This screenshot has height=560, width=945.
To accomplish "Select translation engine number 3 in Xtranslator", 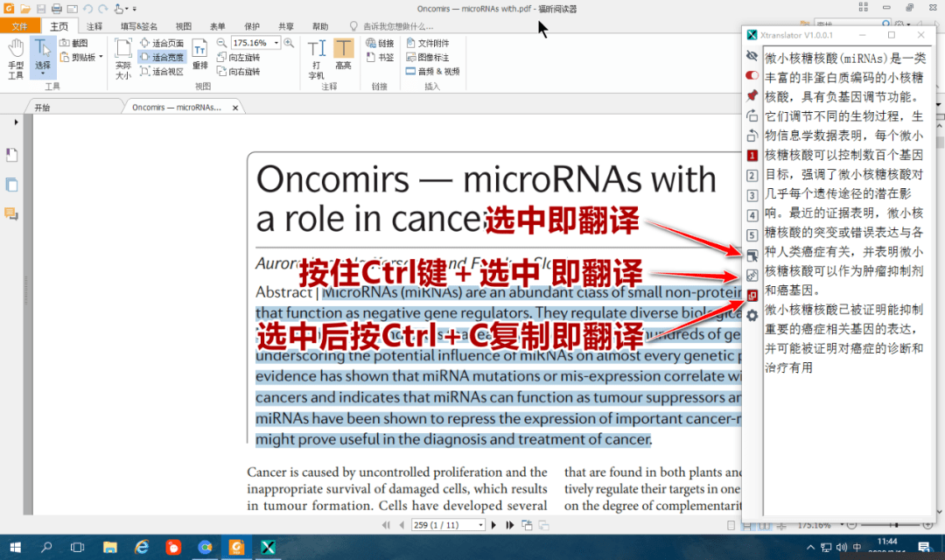I will click(x=752, y=195).
